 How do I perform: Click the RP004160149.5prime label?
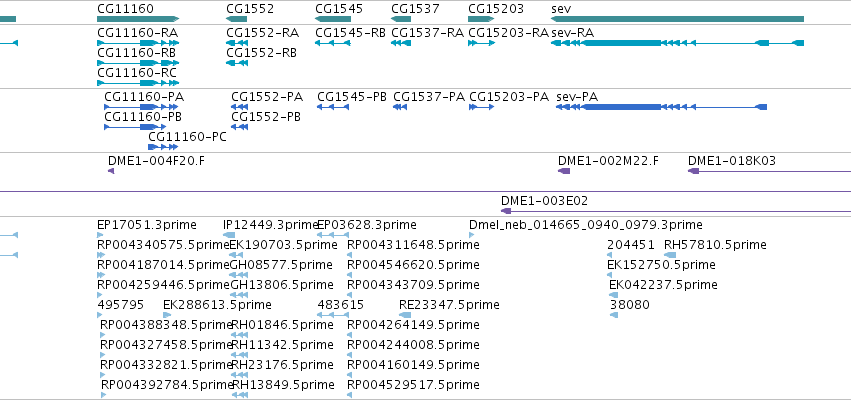point(414,365)
